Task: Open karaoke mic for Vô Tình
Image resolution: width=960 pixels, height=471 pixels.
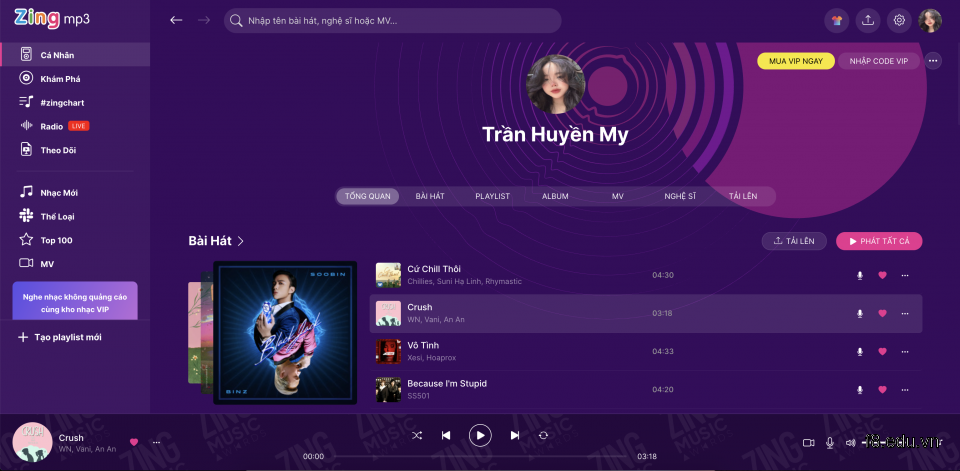Action: 860,352
